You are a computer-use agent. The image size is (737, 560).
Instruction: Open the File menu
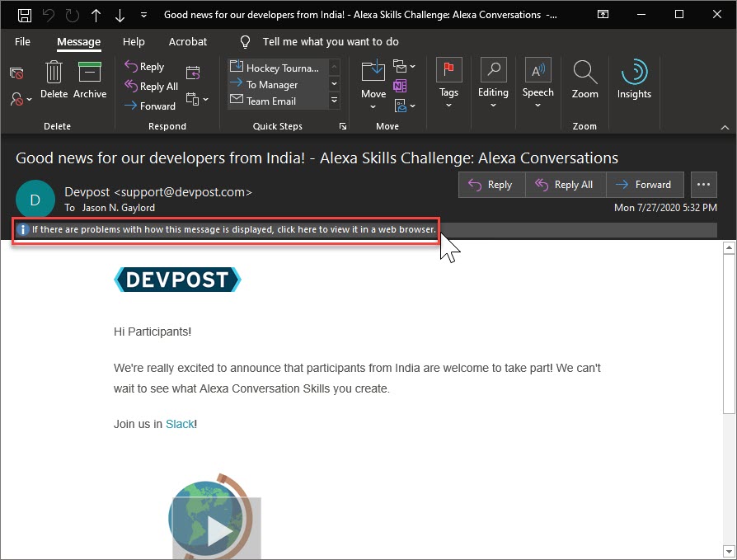(22, 41)
